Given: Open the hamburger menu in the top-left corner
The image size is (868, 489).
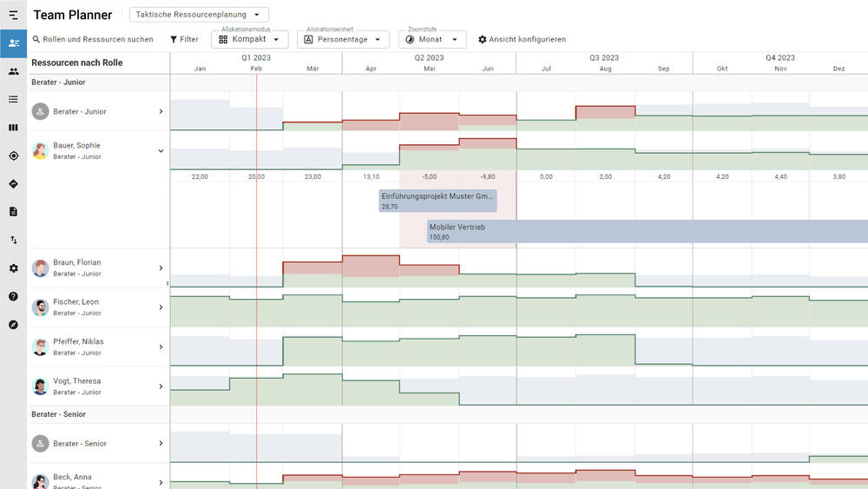Looking at the screenshot, I should 13,15.
